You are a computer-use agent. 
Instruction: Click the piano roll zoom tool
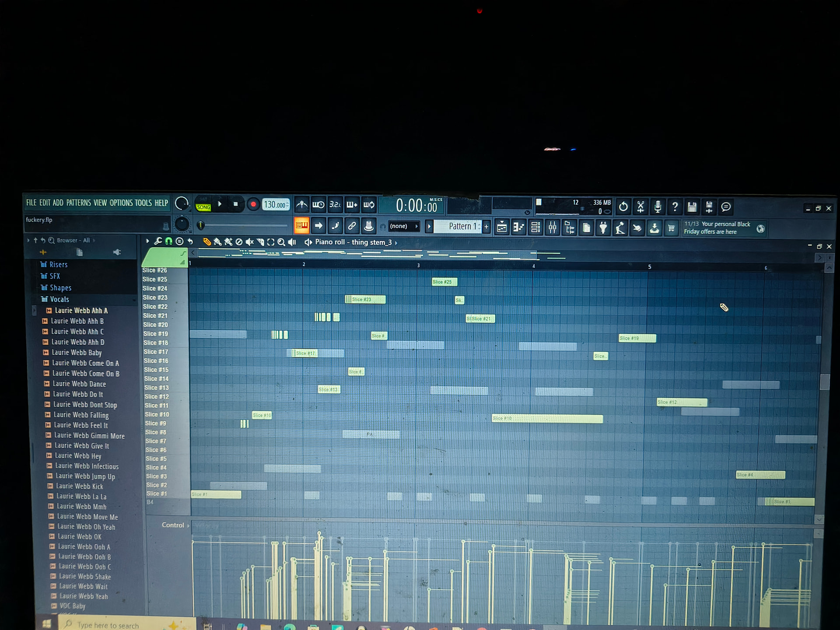point(281,242)
